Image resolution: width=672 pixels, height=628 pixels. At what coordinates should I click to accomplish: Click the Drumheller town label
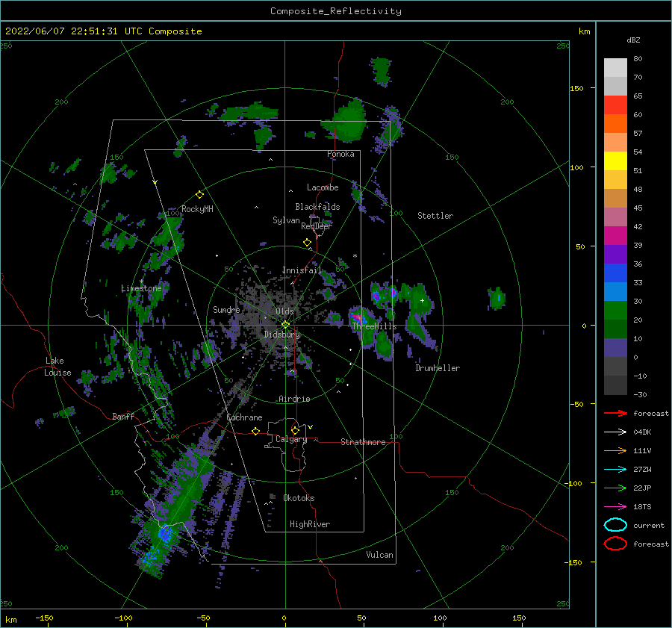438,368
